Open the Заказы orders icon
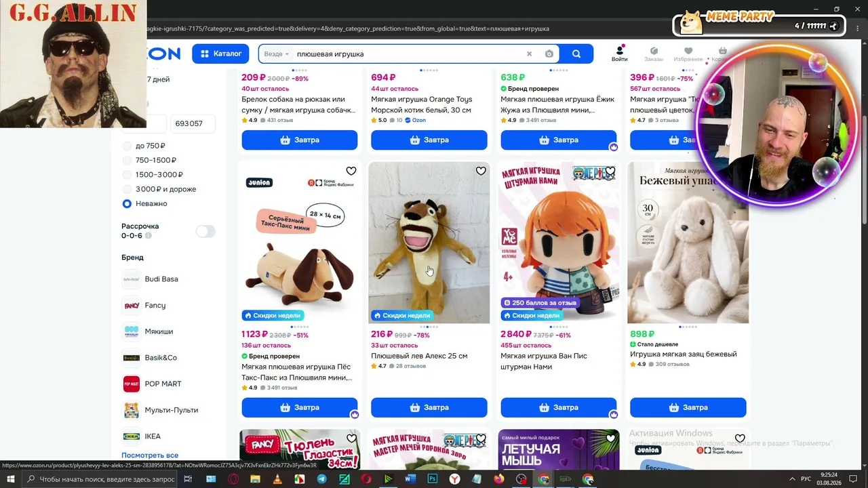The height and width of the screenshot is (488, 868). click(654, 54)
